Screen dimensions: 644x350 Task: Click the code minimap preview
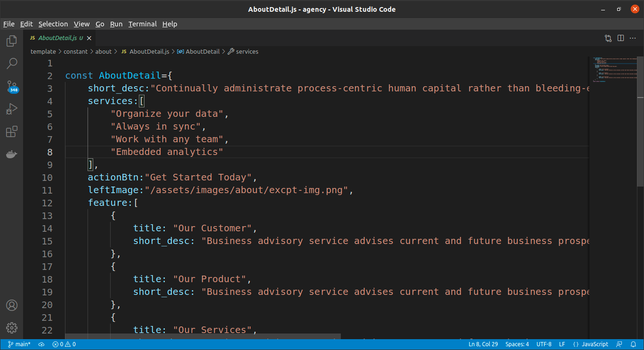[614, 70]
